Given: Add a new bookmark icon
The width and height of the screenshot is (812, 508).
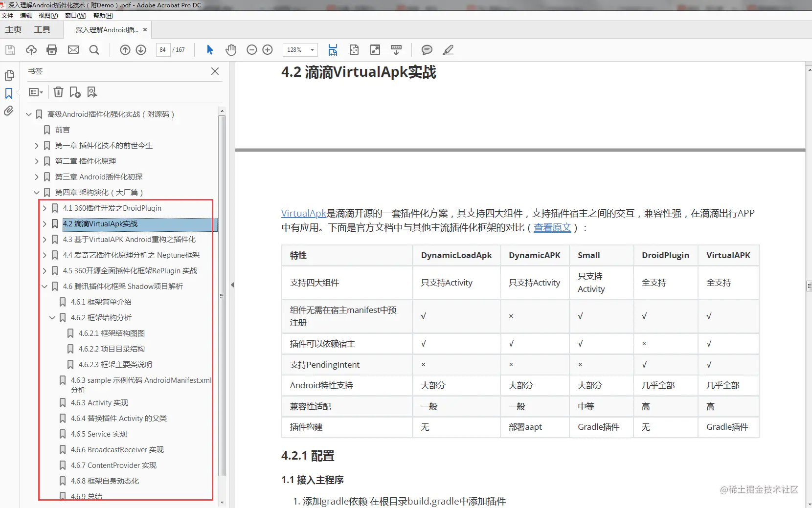Looking at the screenshot, I should pyautogui.click(x=75, y=92).
